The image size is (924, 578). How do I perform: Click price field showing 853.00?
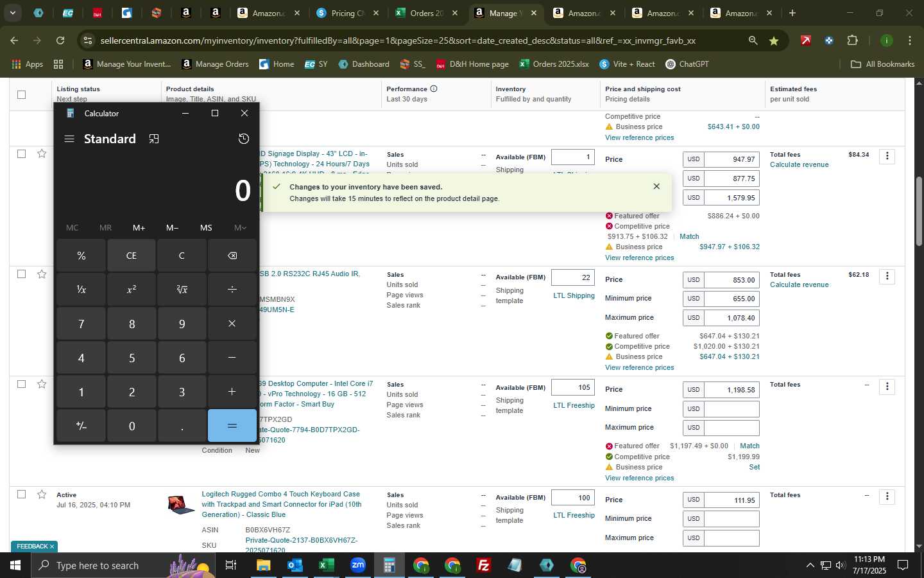732,280
